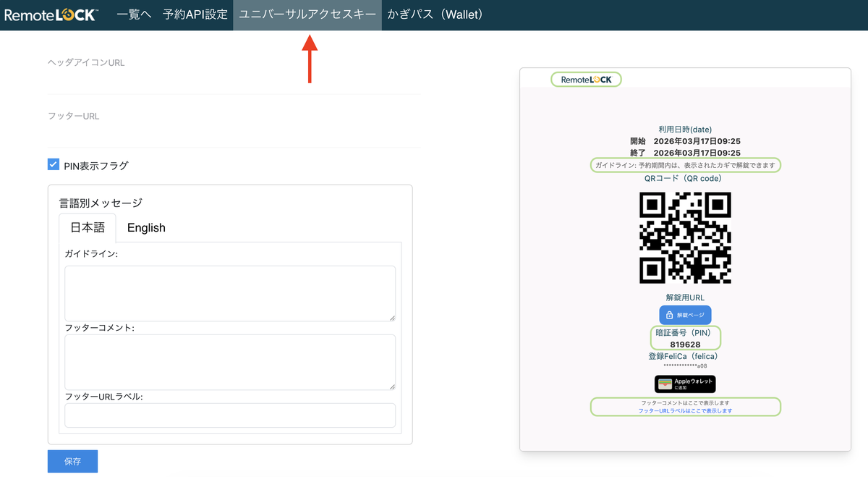The image size is (868, 477).
Task: Click the 解錠ページ button in preview
Action: [x=685, y=315]
